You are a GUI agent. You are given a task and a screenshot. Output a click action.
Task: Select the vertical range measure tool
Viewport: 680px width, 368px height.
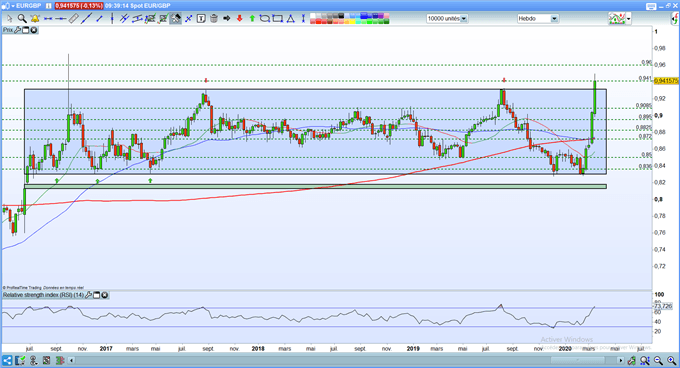303,19
